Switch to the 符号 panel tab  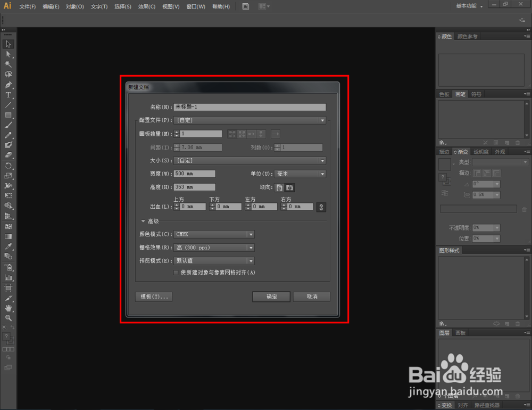click(x=476, y=94)
